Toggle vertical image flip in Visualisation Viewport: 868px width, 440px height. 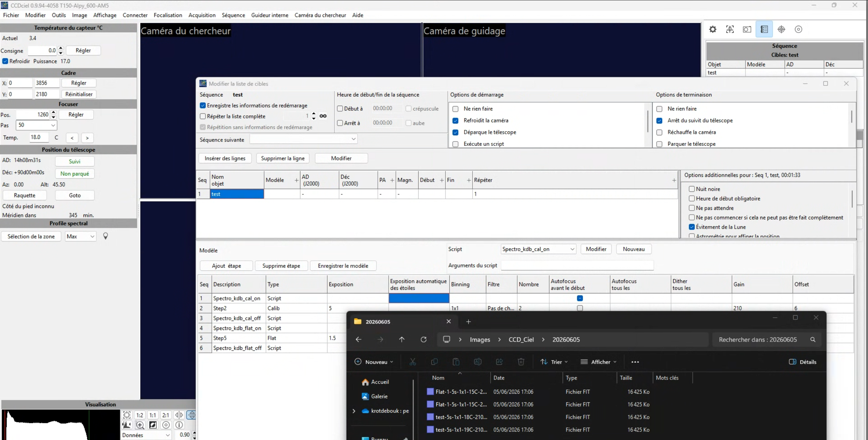pyautogui.click(x=192, y=415)
